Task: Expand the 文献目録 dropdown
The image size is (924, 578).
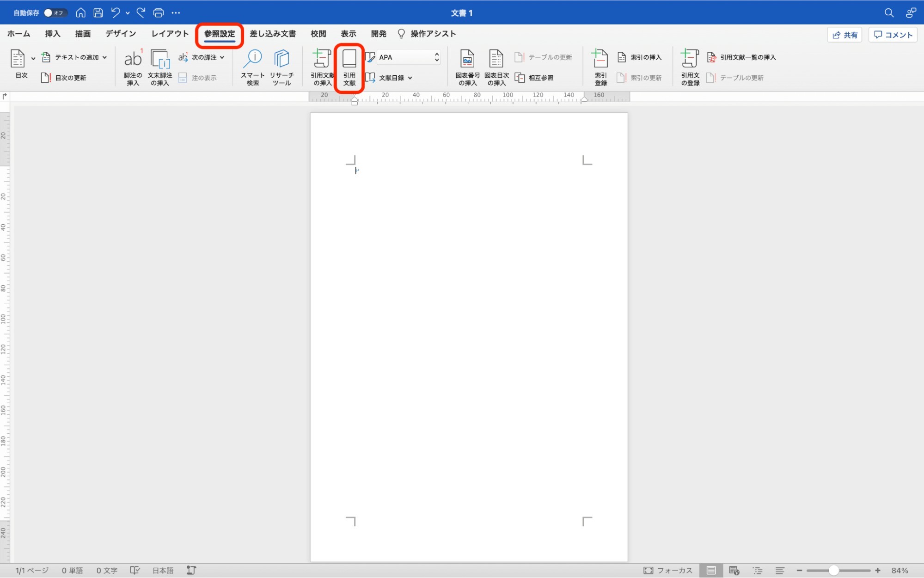Action: [x=389, y=78]
